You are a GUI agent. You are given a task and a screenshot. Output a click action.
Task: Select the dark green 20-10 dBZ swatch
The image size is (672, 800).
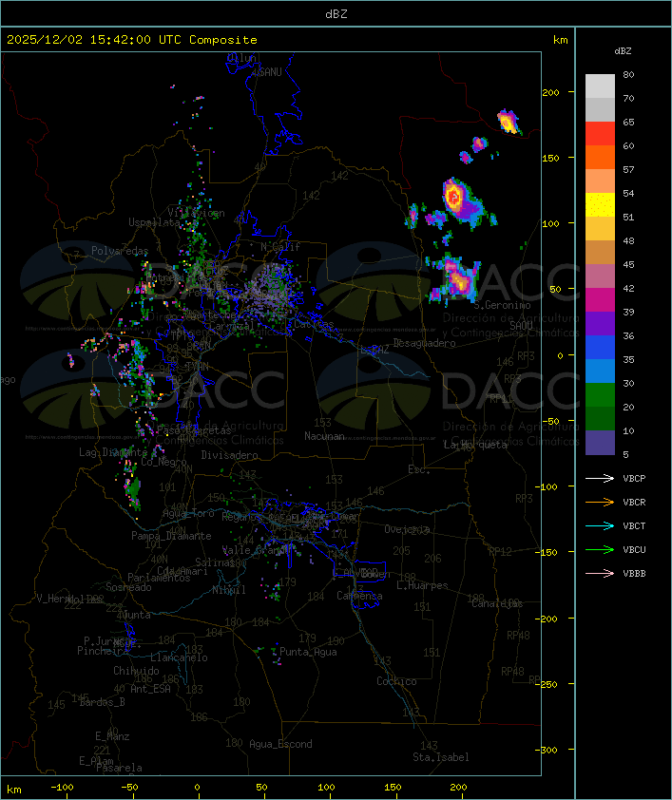600,418
